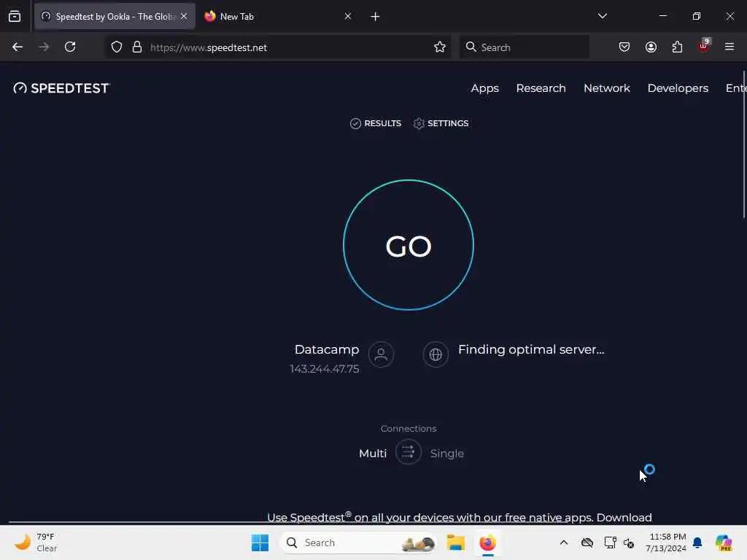The image size is (747, 560).
Task: Toggle Multi/Single connections switch
Action: [x=409, y=452]
